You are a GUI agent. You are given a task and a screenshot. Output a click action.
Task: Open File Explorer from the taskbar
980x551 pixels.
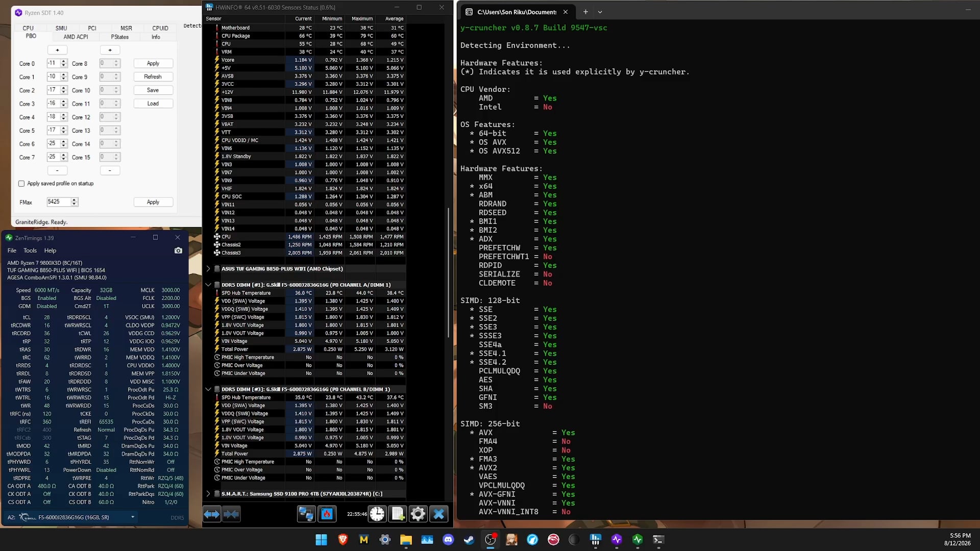point(406,540)
